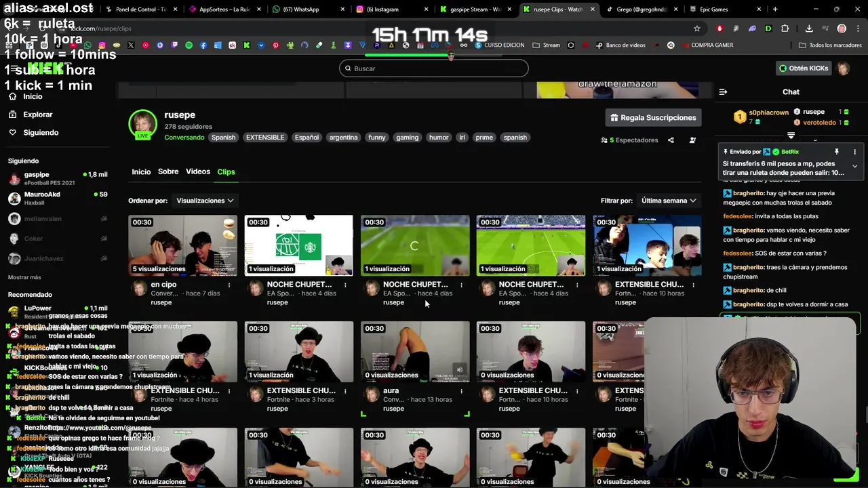Open the WhatsApp bookmark icon

pyautogui.click(x=87, y=45)
